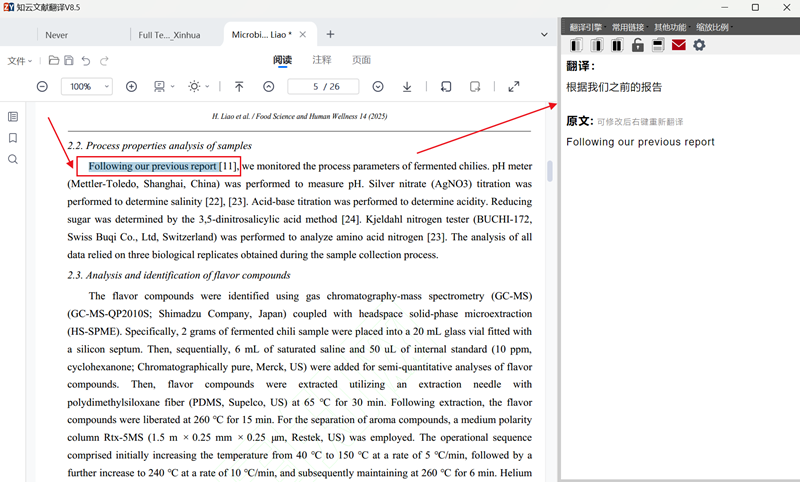The image size is (800, 482).
Task: Open the bookmark panel in left sidebar
Action: (x=13, y=138)
